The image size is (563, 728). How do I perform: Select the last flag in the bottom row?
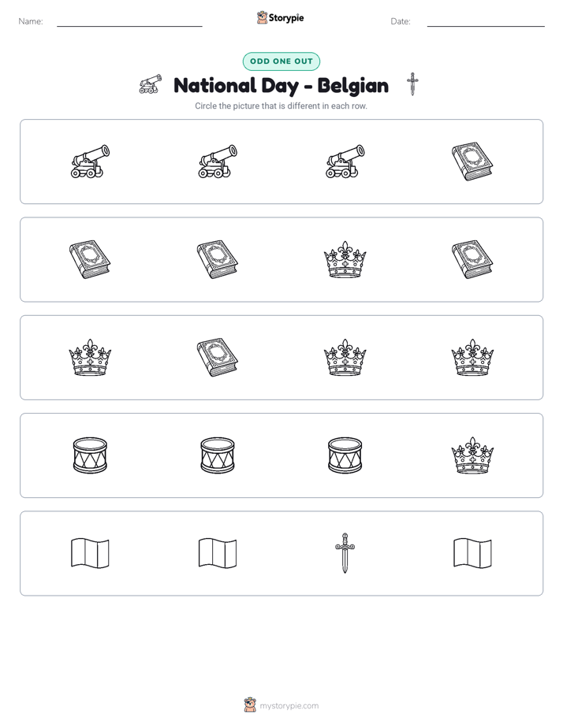tap(472, 553)
